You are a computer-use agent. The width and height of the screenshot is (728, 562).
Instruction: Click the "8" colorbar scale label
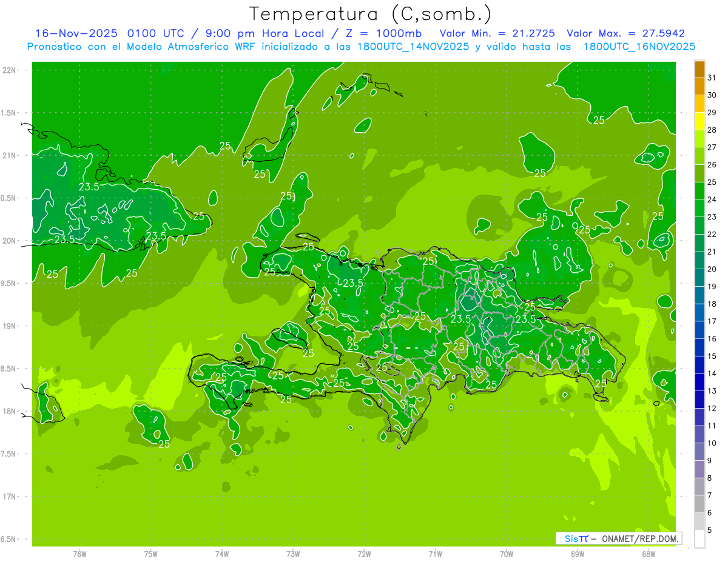tap(710, 478)
